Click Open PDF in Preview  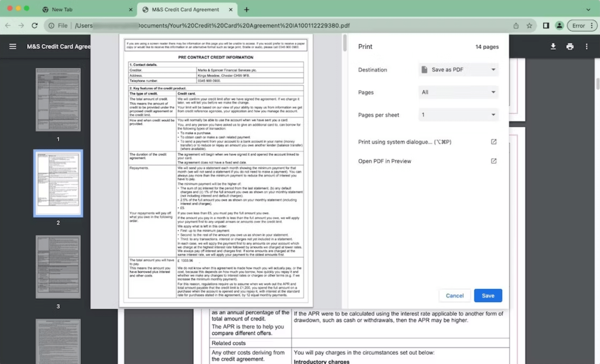[x=384, y=161]
